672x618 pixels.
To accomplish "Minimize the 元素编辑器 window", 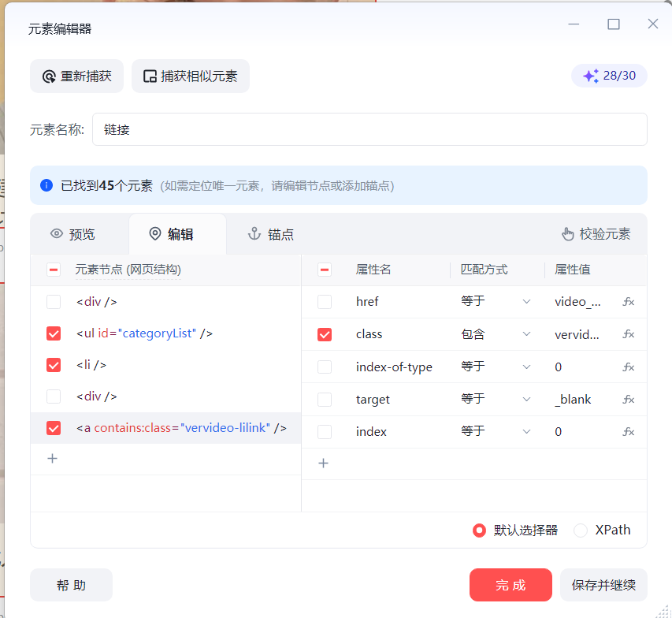I will click(574, 24).
